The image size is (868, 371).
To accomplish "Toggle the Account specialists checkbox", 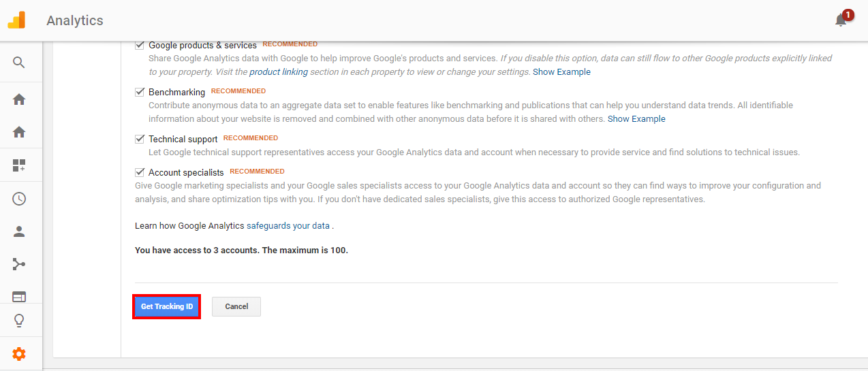I will pos(140,172).
